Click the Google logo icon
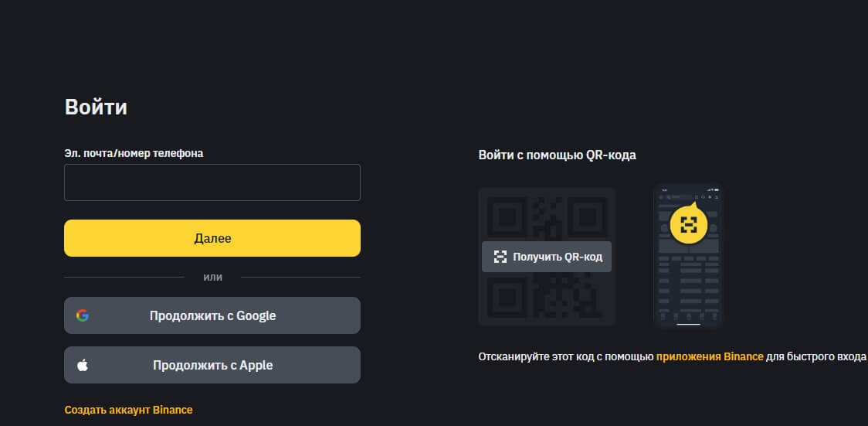Image resolution: width=868 pixels, height=426 pixels. [82, 315]
